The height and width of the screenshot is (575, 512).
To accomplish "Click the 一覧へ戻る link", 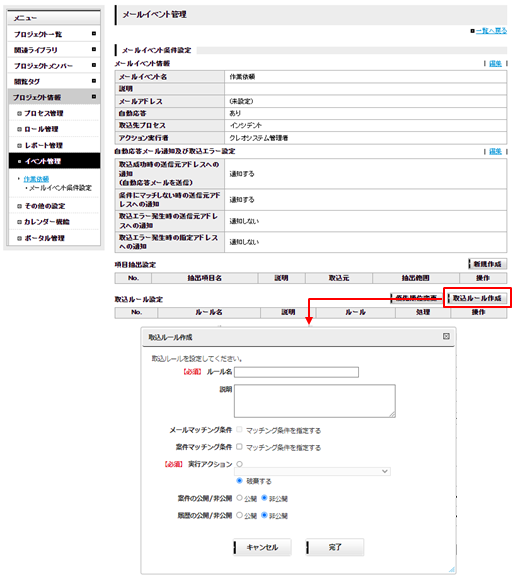I will 491,31.
